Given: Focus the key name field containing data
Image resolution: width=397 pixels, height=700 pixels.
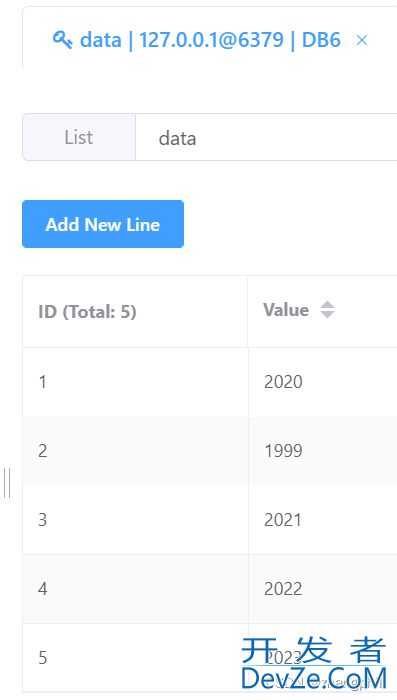Looking at the screenshot, I should click(266, 137).
